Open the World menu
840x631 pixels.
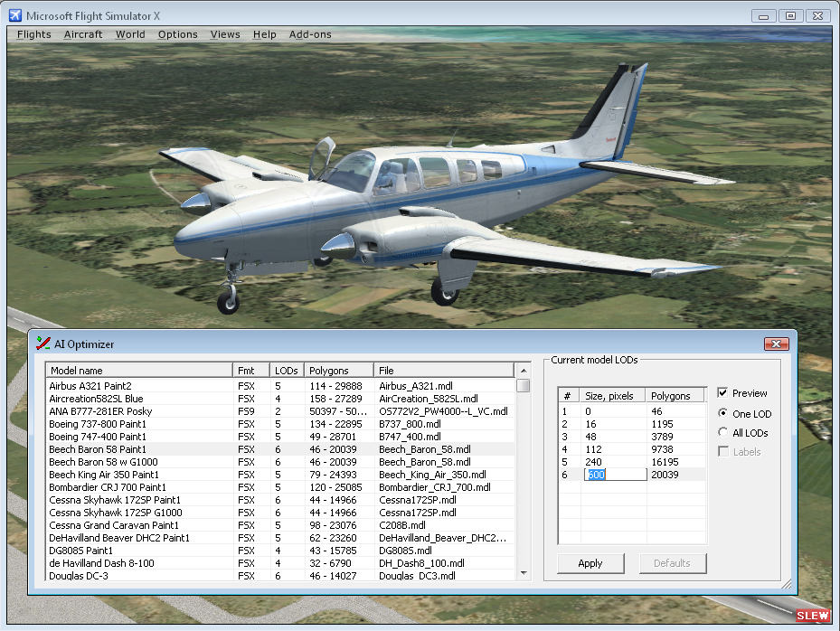130,34
